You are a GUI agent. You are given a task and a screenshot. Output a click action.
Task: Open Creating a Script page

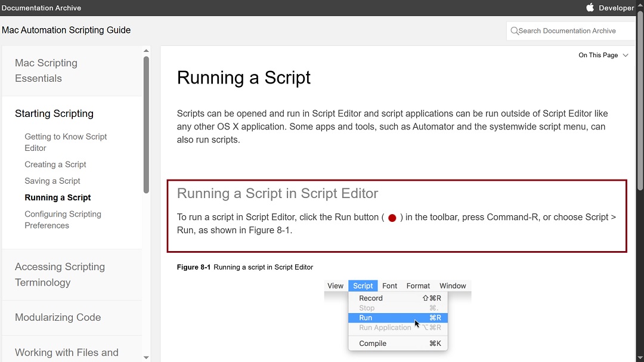coord(55,165)
